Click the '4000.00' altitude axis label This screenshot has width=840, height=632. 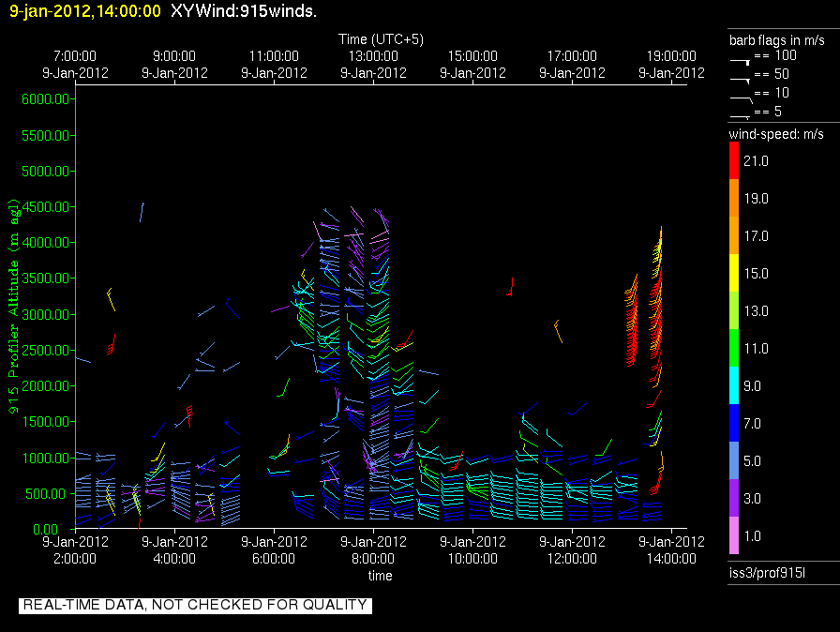click(46, 243)
